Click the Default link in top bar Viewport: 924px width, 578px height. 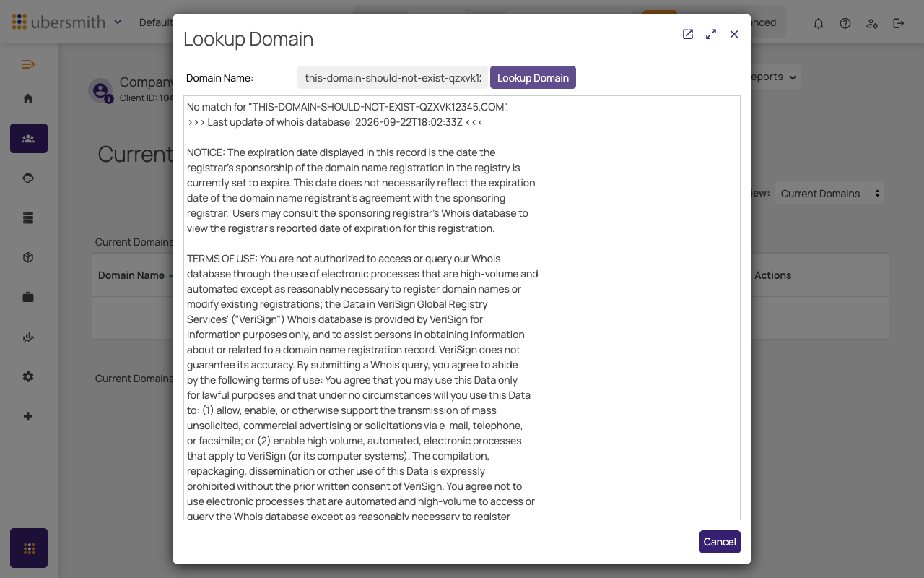(156, 22)
